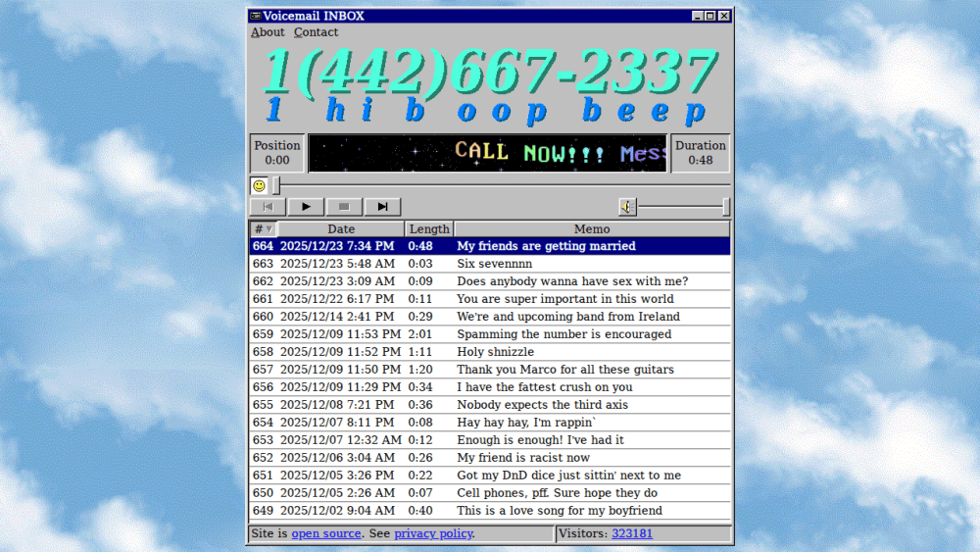This screenshot has width=980, height=552.
Task: Select voicemail 658 Holy shnizzle
Action: (489, 352)
